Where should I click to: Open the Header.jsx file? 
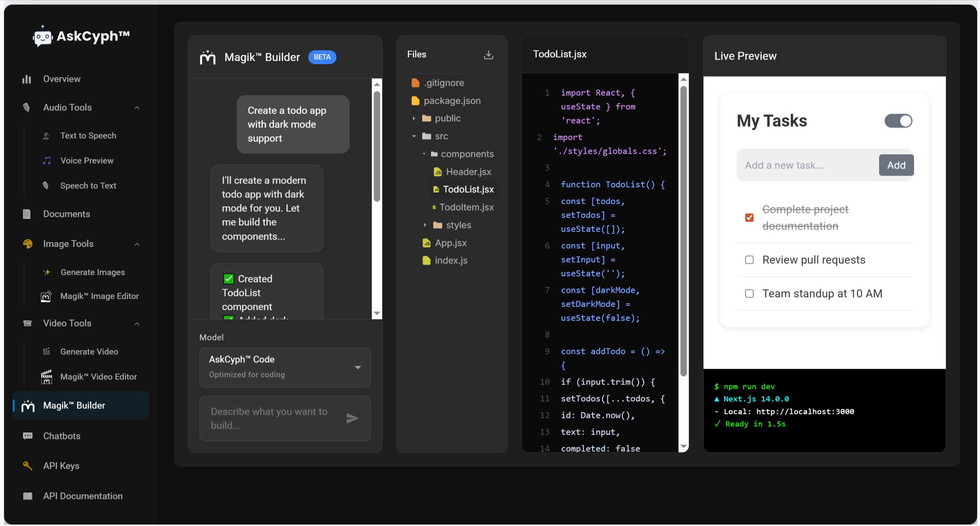[468, 172]
